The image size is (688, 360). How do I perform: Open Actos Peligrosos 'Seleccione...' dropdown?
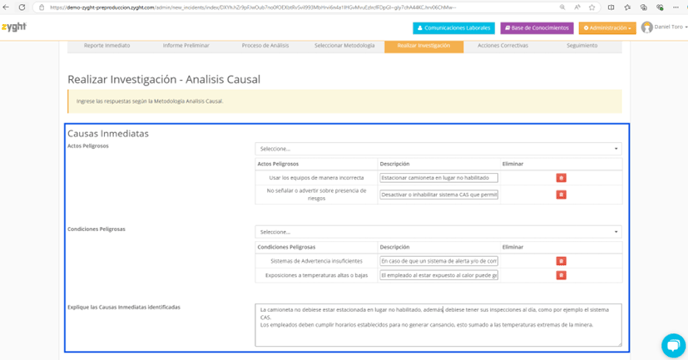coord(438,149)
